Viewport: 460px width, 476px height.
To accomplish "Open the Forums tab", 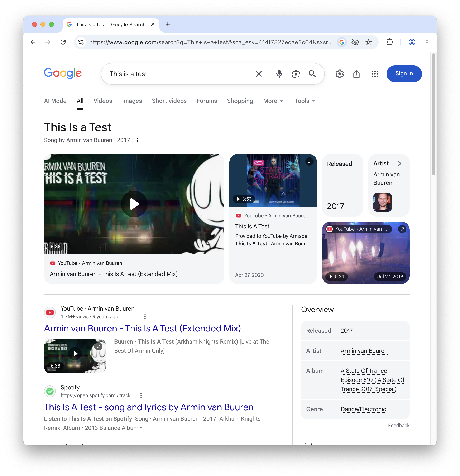I will 207,101.
